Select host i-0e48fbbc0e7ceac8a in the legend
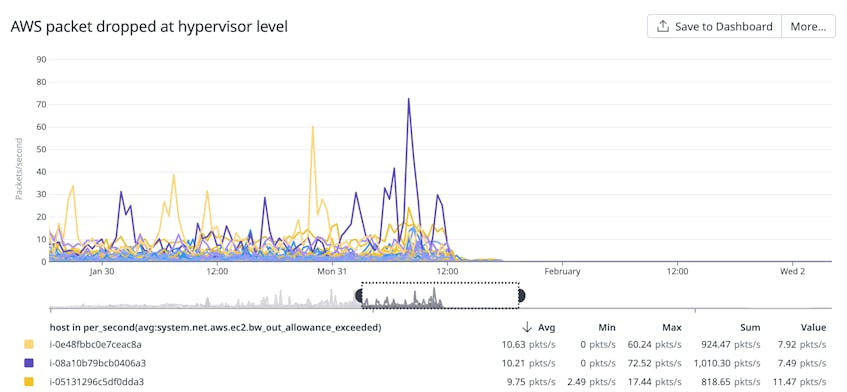The width and height of the screenshot is (847, 392). pyautogui.click(x=95, y=344)
